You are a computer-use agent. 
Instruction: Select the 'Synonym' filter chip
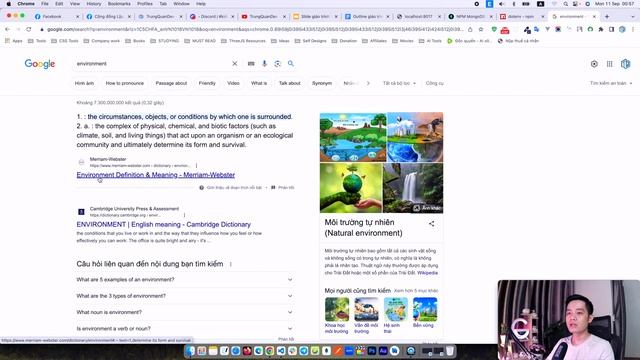(x=322, y=83)
